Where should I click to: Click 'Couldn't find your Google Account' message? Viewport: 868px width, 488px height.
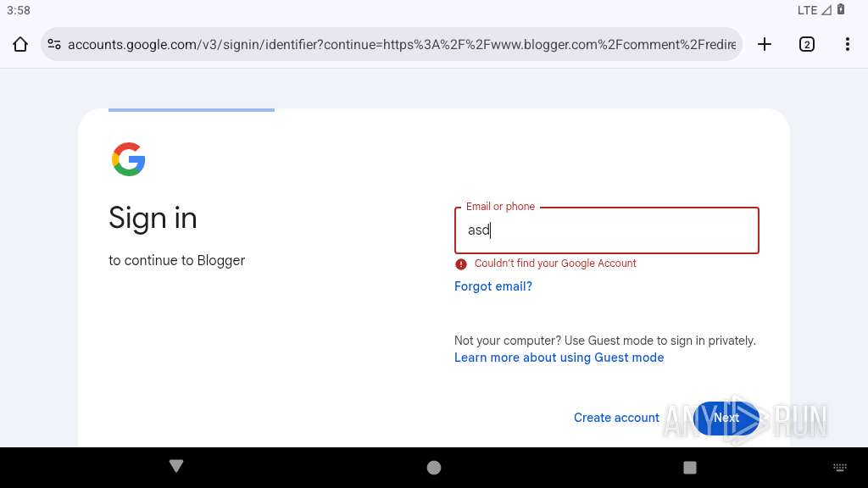tap(555, 263)
